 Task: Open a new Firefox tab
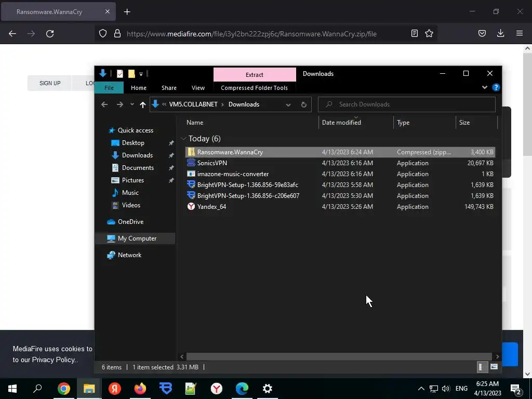point(127,12)
